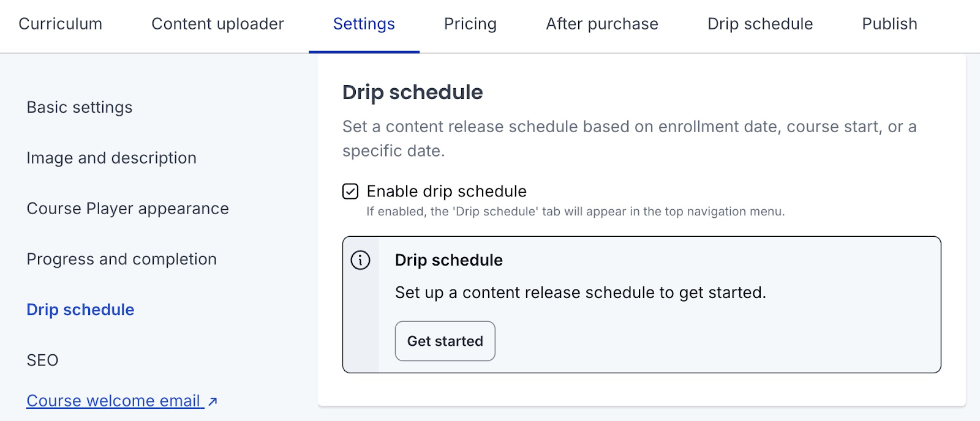Select Basic settings in the sidebar

coord(80,107)
